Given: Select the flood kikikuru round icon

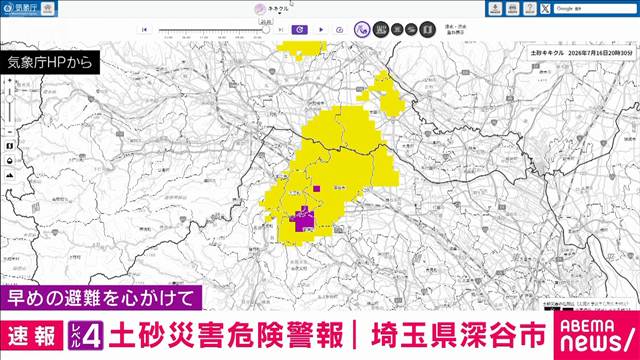Looking at the screenshot, I should click(397, 29).
